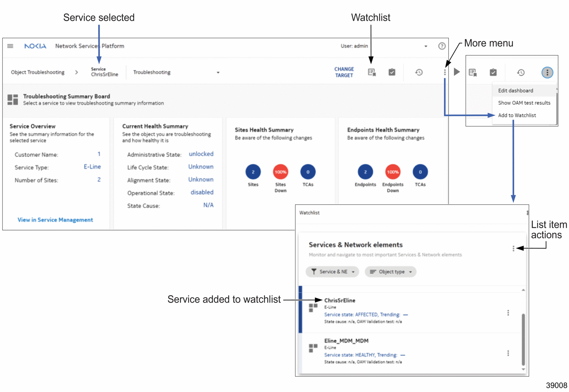Viewport: 569px width, 392px height.
Task: Click the ChrisSrEline service icon
Action: tap(313, 308)
